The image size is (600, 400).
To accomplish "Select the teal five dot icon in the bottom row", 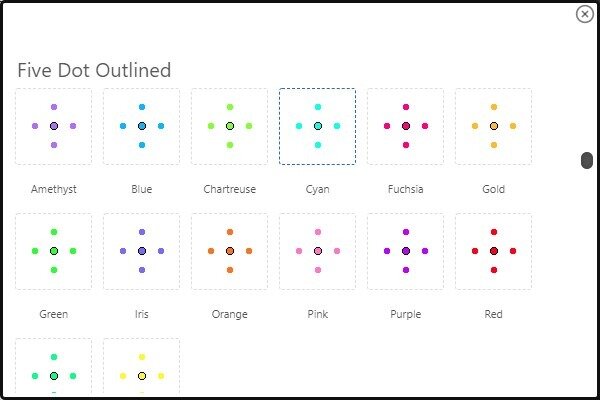I will click(54, 366).
